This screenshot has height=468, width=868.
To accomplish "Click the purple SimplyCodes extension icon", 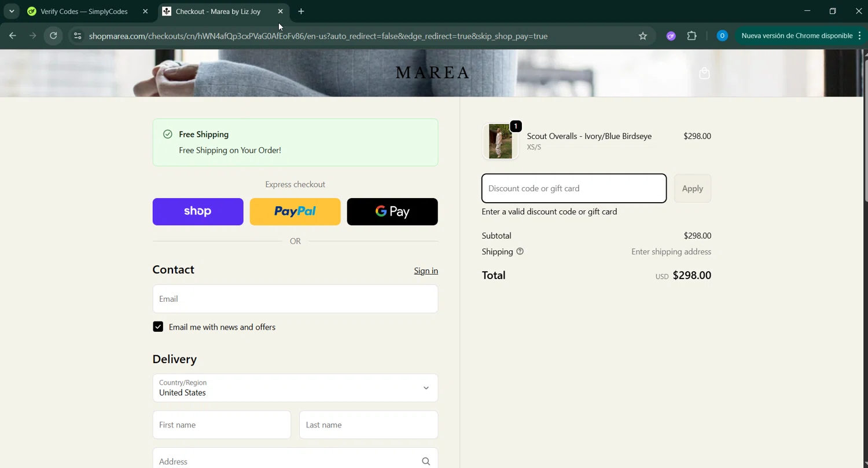I will [x=671, y=36].
